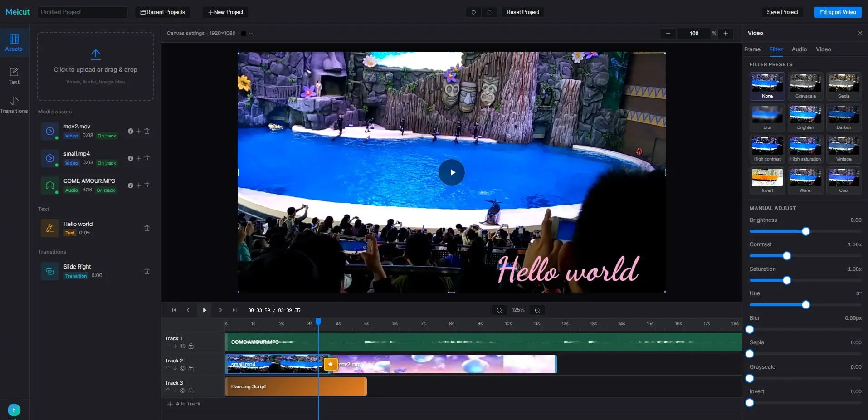Delete the Hello world text asset
868x420 pixels.
(147, 228)
